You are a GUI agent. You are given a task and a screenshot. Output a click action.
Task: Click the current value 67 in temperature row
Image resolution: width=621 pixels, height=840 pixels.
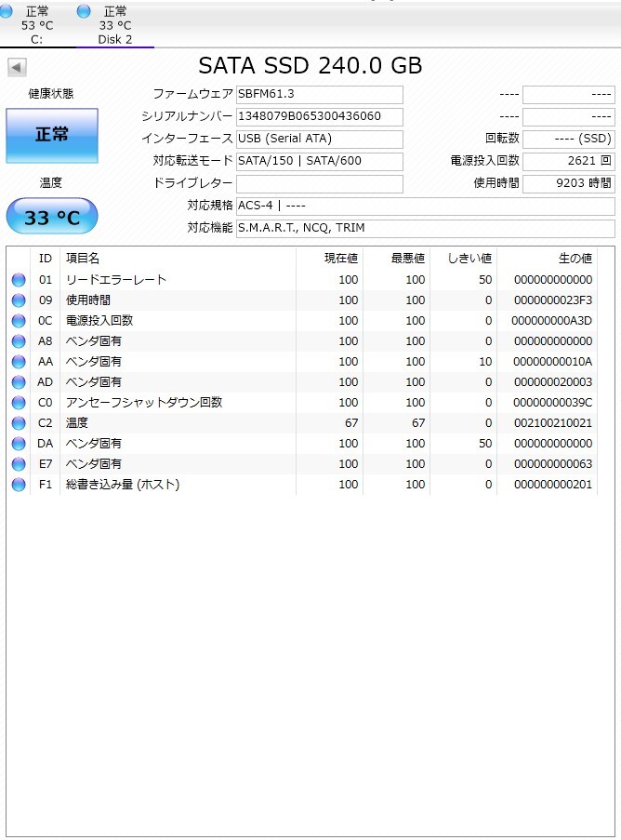pos(351,423)
